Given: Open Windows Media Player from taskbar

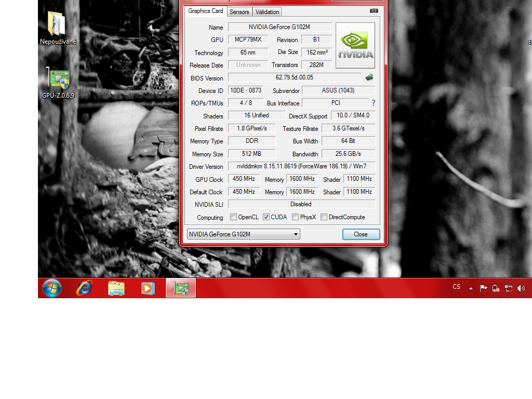Looking at the screenshot, I should pos(148,288).
